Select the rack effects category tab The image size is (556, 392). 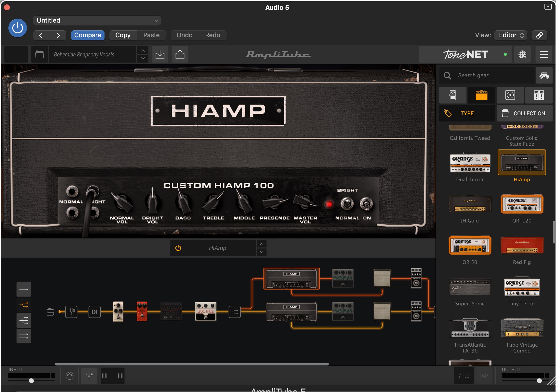click(539, 95)
